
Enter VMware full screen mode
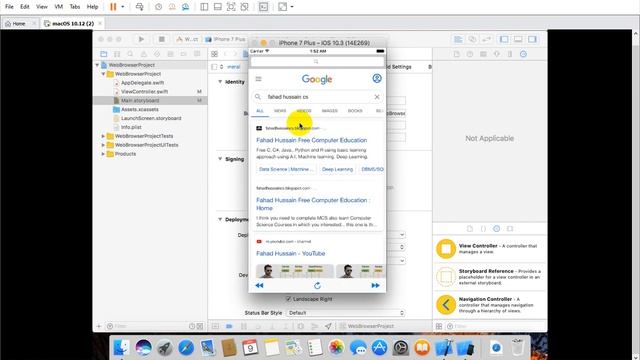click(x=231, y=7)
